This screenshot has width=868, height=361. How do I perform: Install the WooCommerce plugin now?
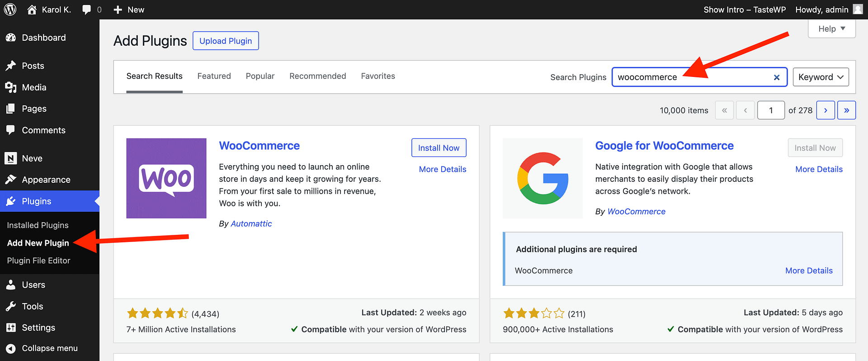tap(439, 148)
